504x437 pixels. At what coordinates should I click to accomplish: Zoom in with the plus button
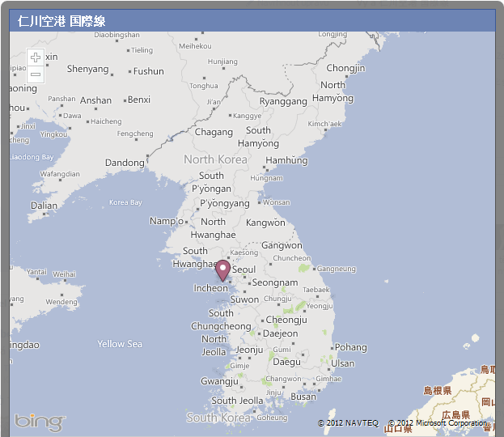pyautogui.click(x=36, y=57)
